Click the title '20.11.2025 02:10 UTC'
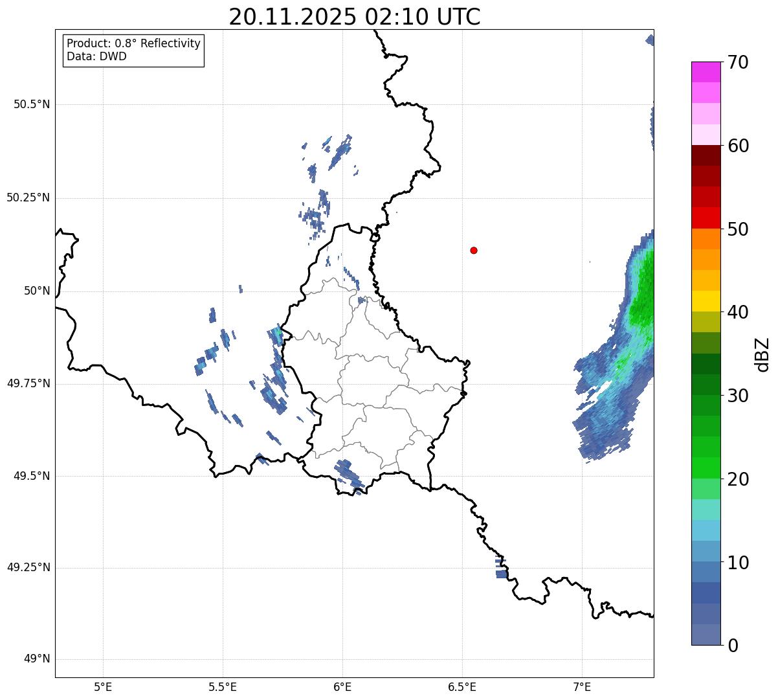Viewport: 778px width, 700px height. coord(355,16)
